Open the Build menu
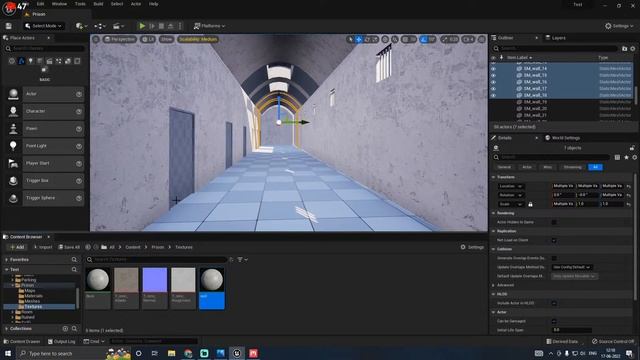Screen dimensions: 640x360 [x=98, y=4]
